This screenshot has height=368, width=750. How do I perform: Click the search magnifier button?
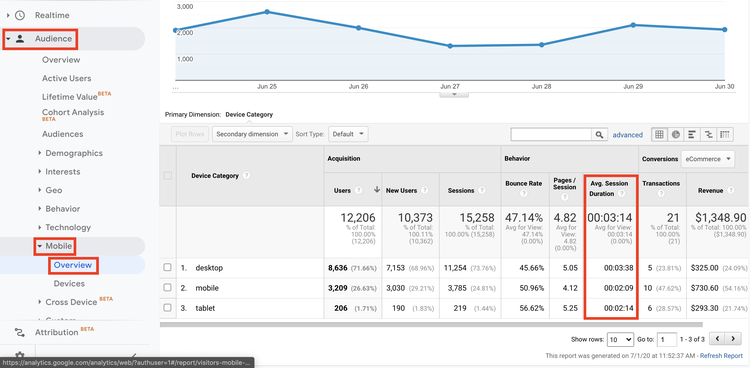[x=599, y=135]
